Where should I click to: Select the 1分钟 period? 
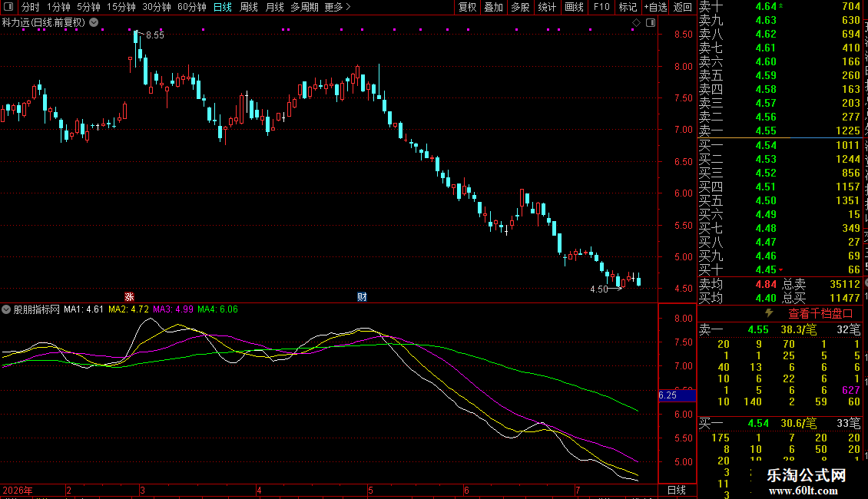[x=58, y=7]
